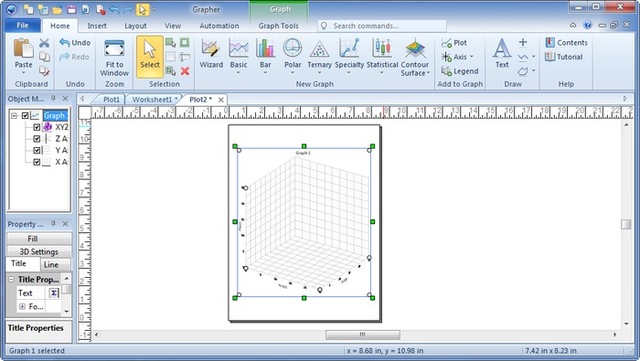Viewport: 640px width, 361px height.
Task: Click the horizontal scrollbar thumb below the plot
Action: coord(362,335)
